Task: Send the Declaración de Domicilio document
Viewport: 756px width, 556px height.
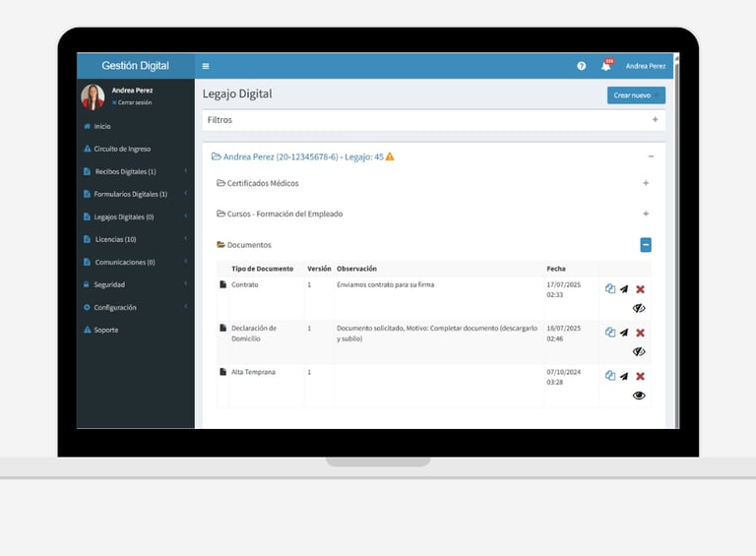Action: pos(624,333)
